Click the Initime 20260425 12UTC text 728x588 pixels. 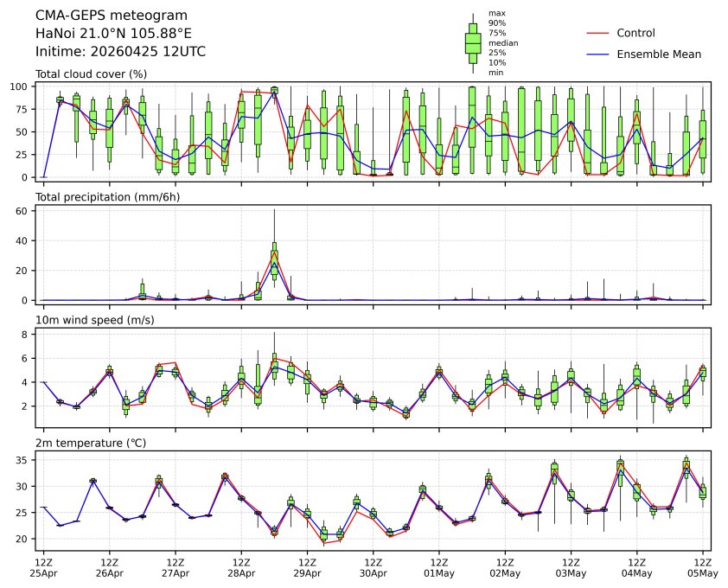120,51
